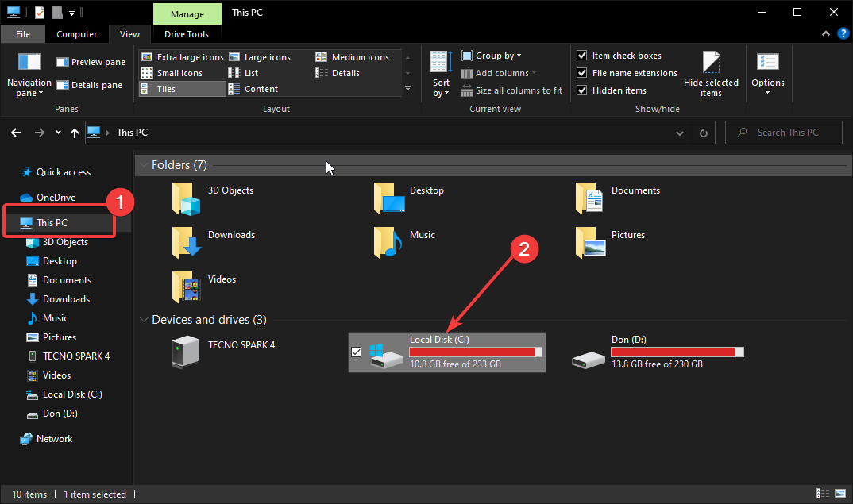Screen dimensions: 853x504
Task: Refresh the This PC view
Action: click(704, 133)
